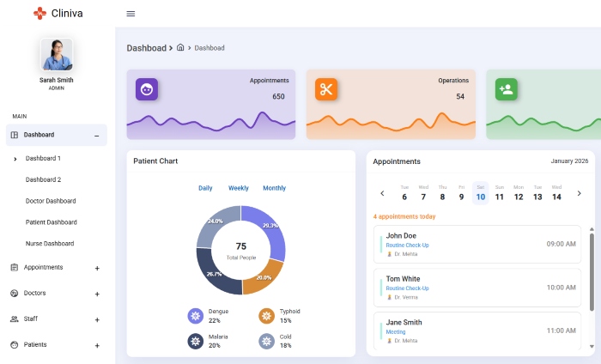Click the Dashboard sidebar layout icon
The image size is (601, 364).
(15, 135)
